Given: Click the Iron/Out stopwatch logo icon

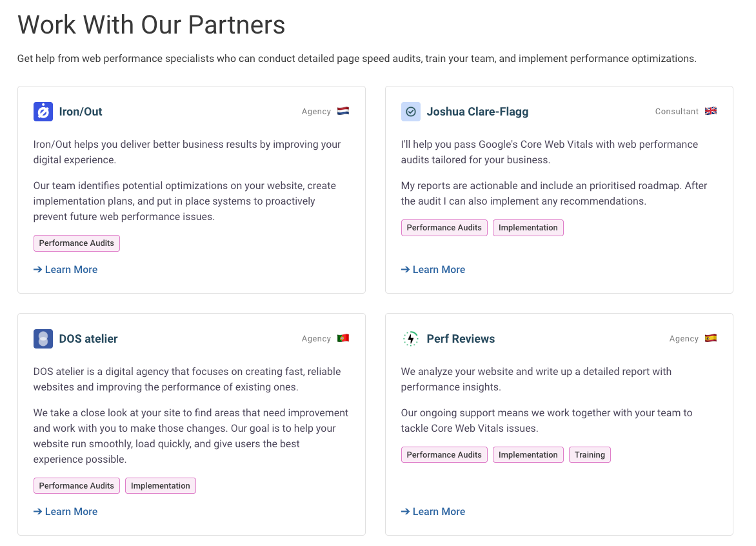Looking at the screenshot, I should [43, 112].
